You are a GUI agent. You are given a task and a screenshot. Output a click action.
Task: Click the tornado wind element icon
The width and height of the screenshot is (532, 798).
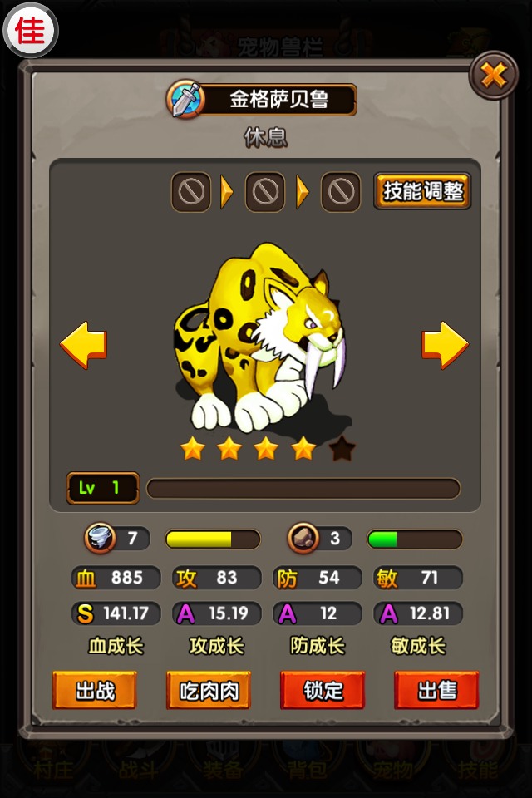coord(100,538)
